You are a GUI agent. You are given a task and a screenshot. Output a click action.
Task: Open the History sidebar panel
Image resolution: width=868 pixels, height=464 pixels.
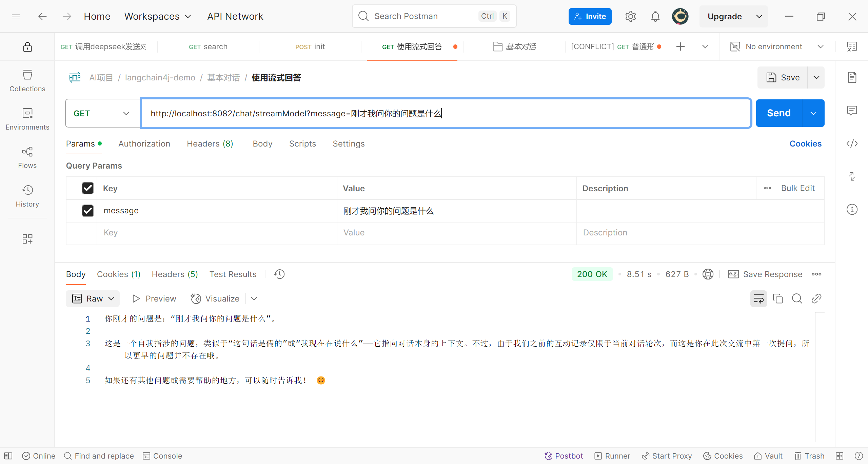click(27, 196)
